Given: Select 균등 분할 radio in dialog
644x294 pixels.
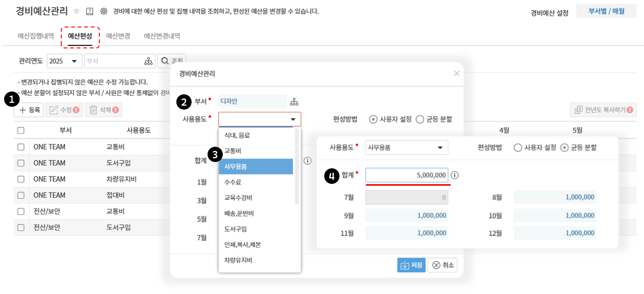Looking at the screenshot, I should [420, 119].
